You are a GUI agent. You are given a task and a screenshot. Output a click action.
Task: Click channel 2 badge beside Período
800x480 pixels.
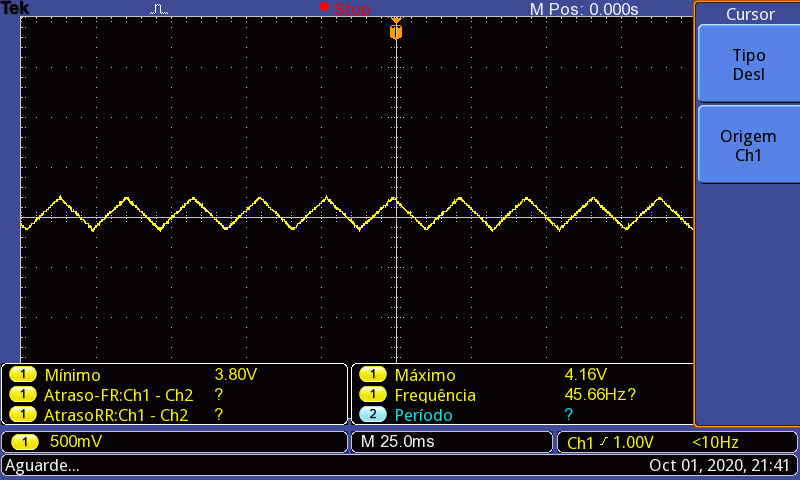coord(373,415)
